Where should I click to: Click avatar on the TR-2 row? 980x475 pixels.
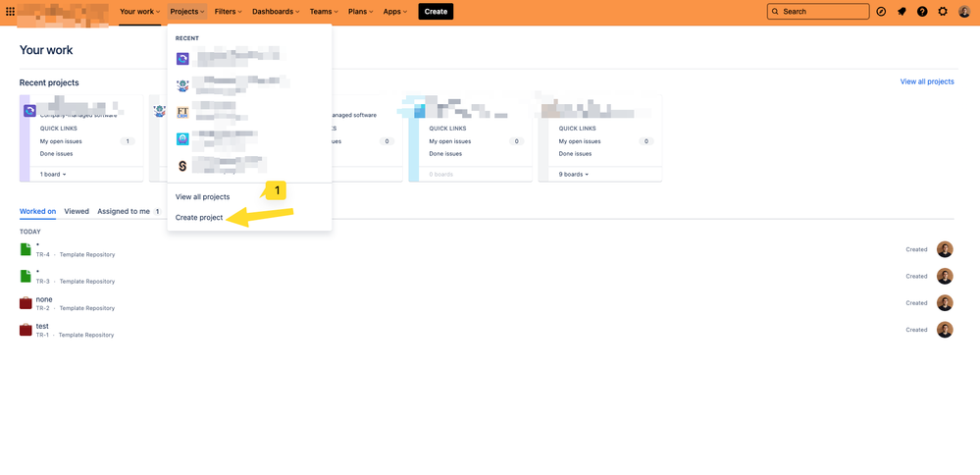[945, 303]
